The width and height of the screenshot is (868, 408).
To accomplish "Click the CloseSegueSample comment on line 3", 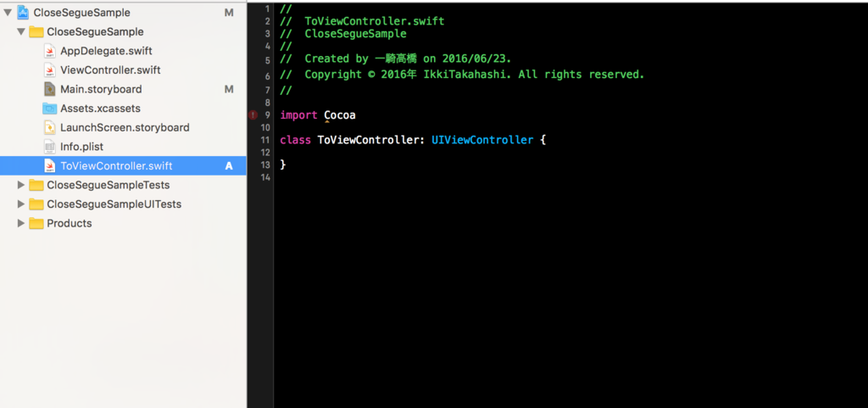I will pos(343,34).
